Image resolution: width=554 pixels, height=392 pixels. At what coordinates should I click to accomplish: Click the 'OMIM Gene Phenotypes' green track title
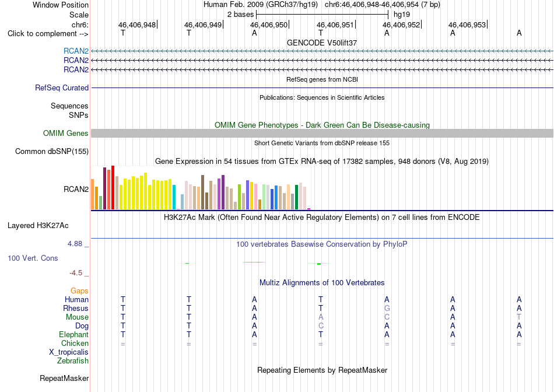pyautogui.click(x=322, y=125)
